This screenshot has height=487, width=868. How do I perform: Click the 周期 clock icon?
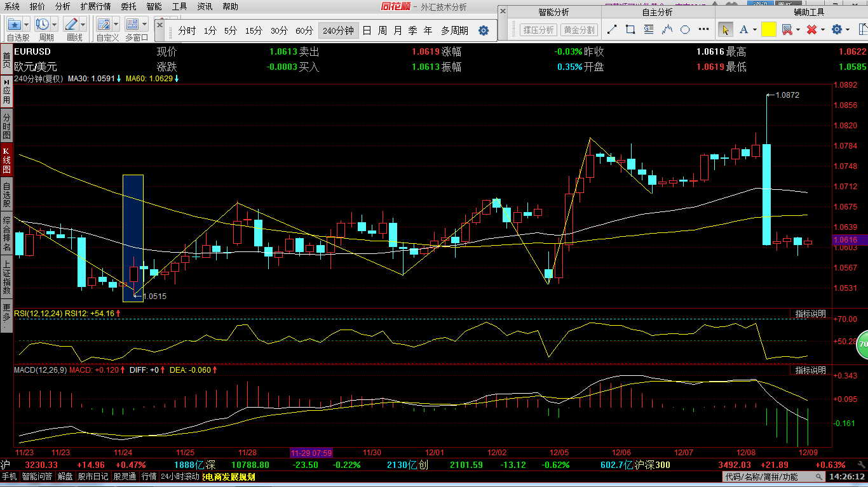click(42, 24)
